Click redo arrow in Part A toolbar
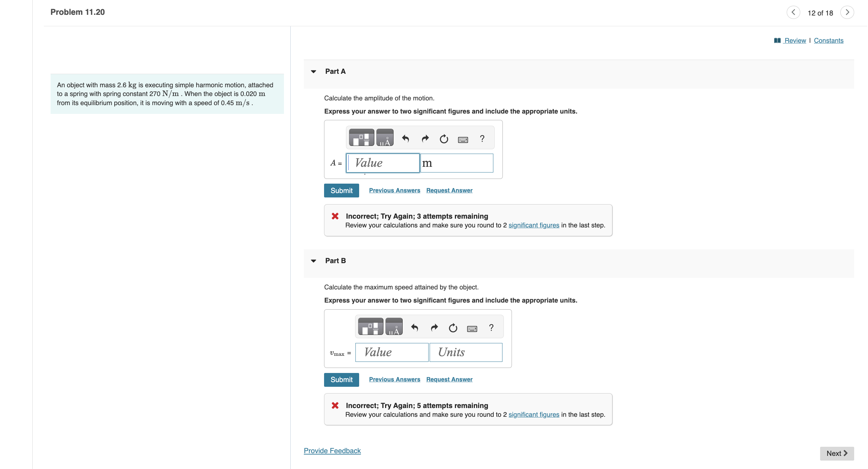This screenshot has width=868, height=469. (425, 138)
